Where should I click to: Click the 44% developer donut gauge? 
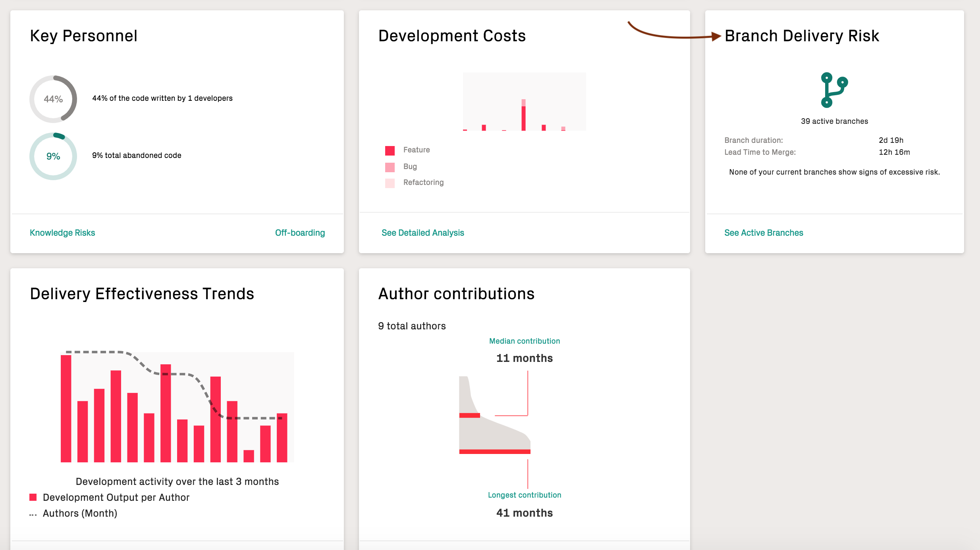click(x=53, y=99)
